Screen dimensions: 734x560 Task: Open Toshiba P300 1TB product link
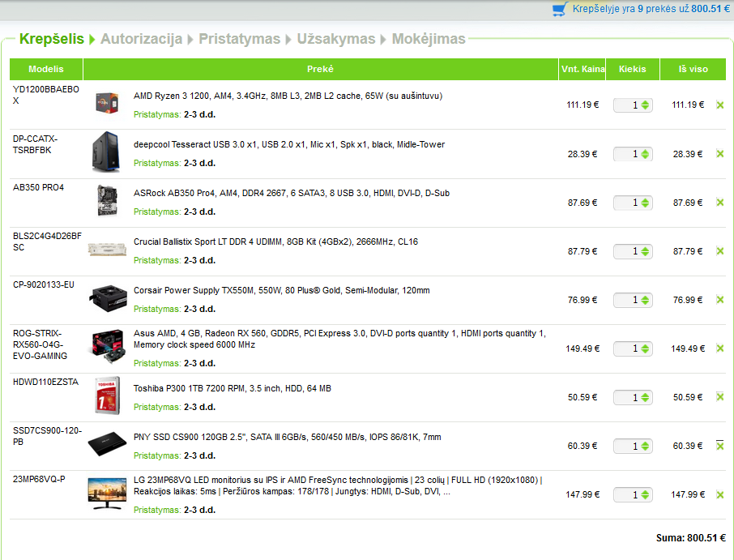(x=233, y=389)
